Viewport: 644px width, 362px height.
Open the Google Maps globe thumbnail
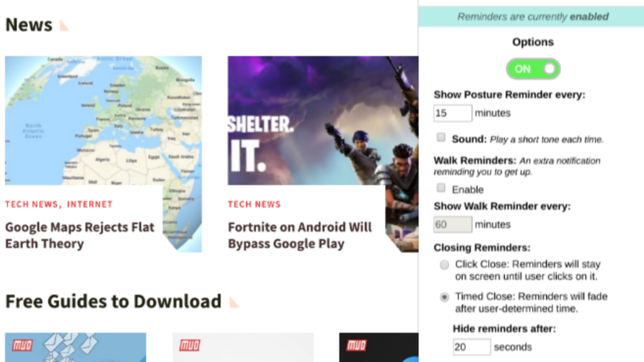[x=103, y=120]
